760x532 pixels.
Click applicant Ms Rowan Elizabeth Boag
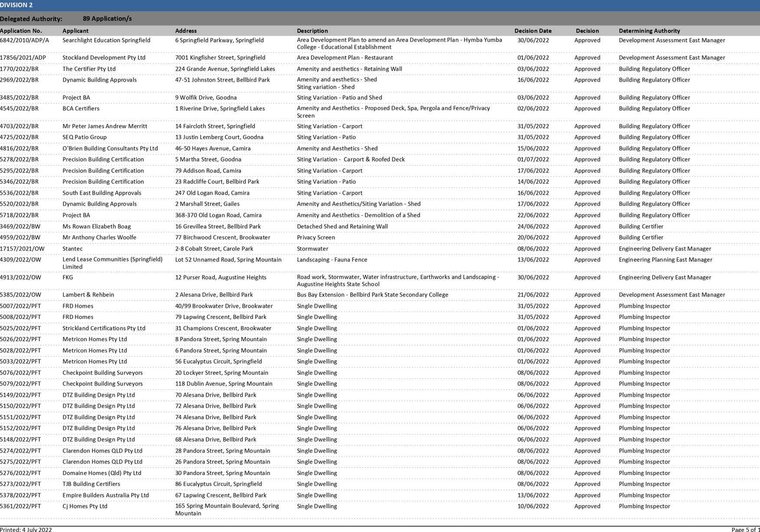pyautogui.click(x=97, y=226)
